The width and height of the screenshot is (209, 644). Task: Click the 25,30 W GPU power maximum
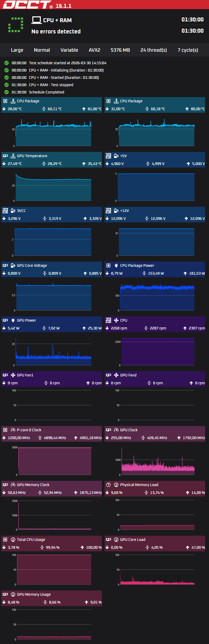pos(95,328)
